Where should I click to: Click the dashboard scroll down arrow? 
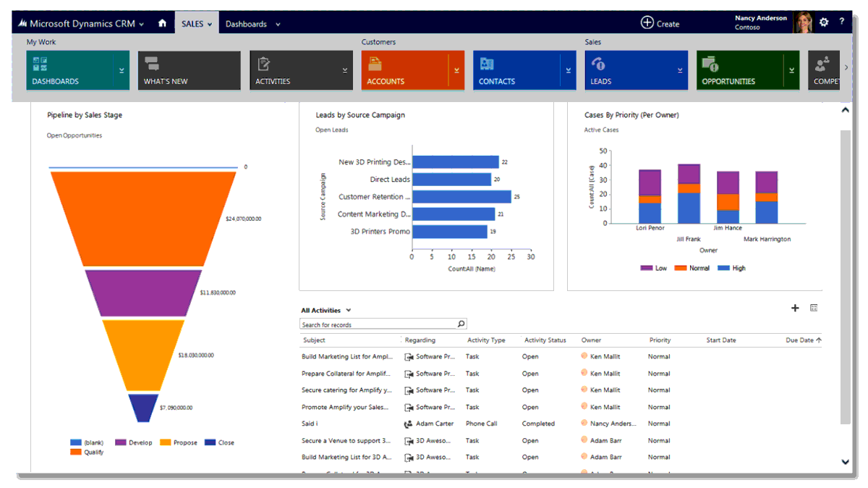(x=845, y=461)
